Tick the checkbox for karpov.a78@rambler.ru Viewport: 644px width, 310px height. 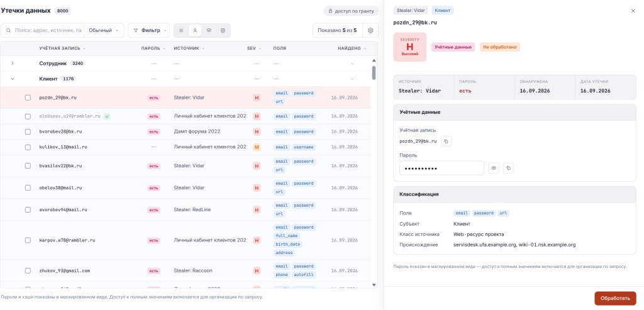pyautogui.click(x=28, y=240)
